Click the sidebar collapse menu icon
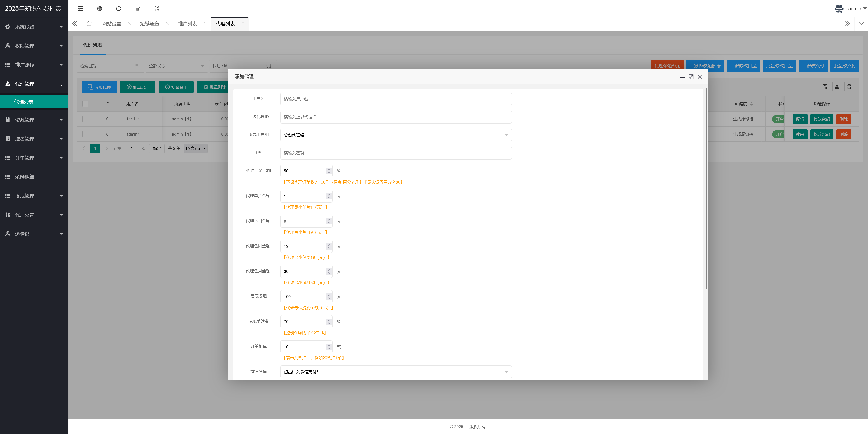868x434 pixels. (x=80, y=8)
